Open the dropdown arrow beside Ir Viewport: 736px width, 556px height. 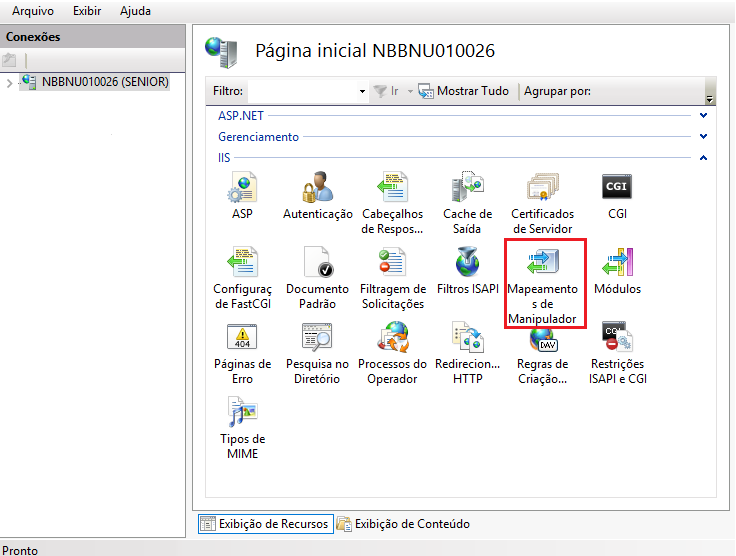(x=410, y=91)
